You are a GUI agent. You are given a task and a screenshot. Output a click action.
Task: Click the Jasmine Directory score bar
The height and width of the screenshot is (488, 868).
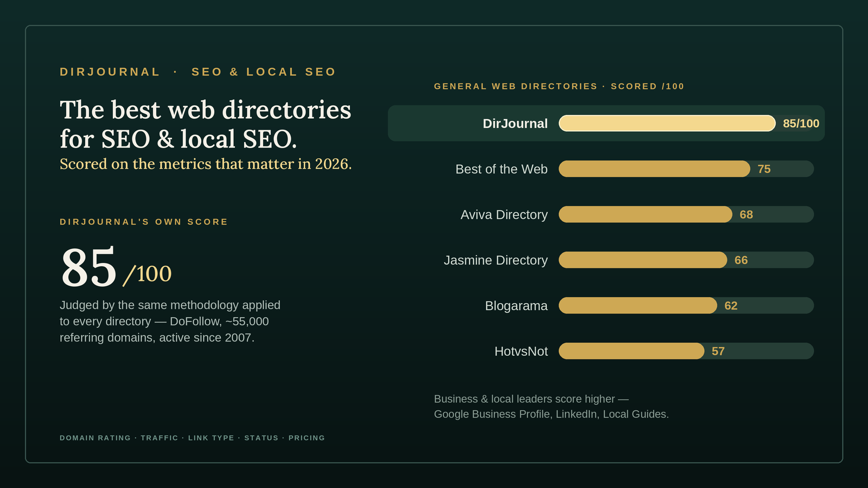coord(643,260)
